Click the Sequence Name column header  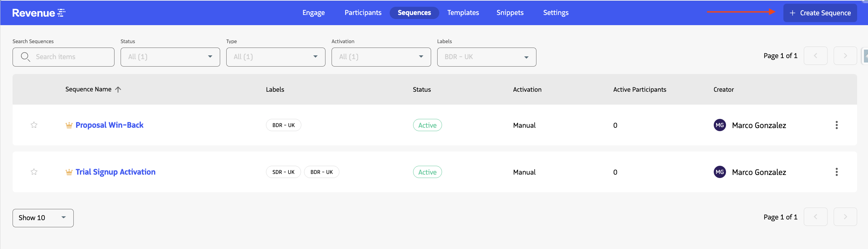(88, 89)
